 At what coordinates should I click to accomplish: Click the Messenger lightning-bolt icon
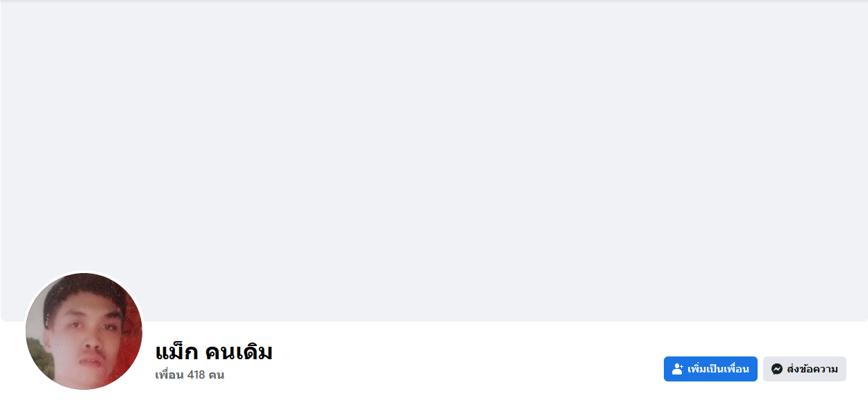pyautogui.click(x=777, y=369)
